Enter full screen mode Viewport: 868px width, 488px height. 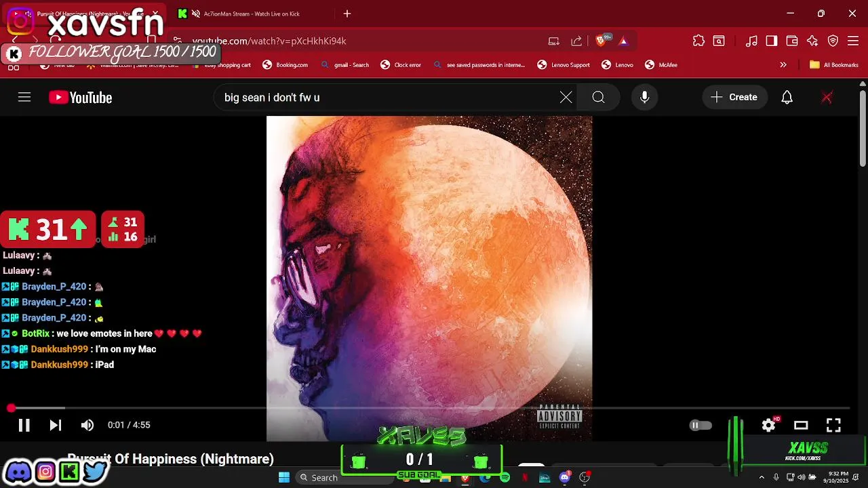point(833,425)
